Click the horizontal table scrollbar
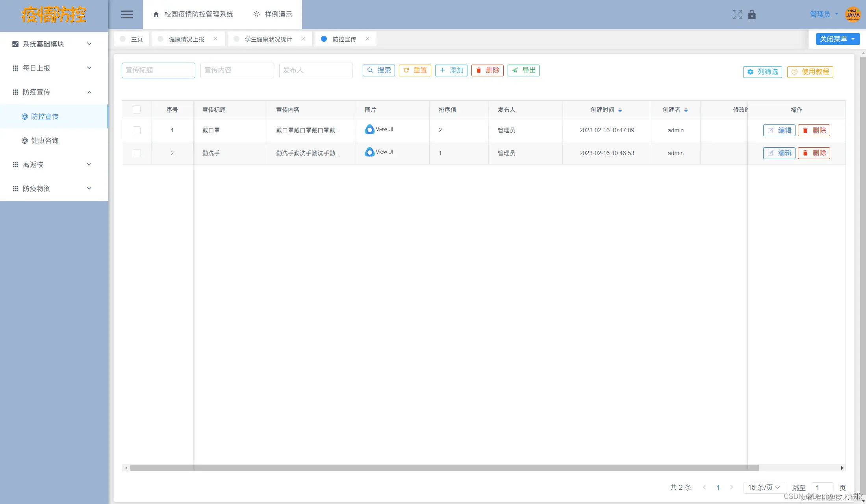 point(444,468)
